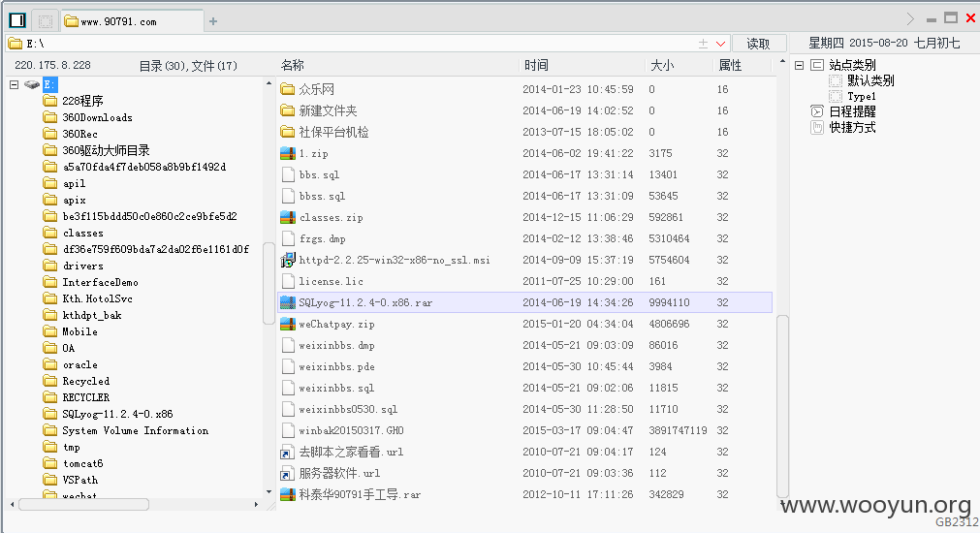Select the weixinbbs.pde file
This screenshot has height=533, width=980.
click(x=337, y=366)
